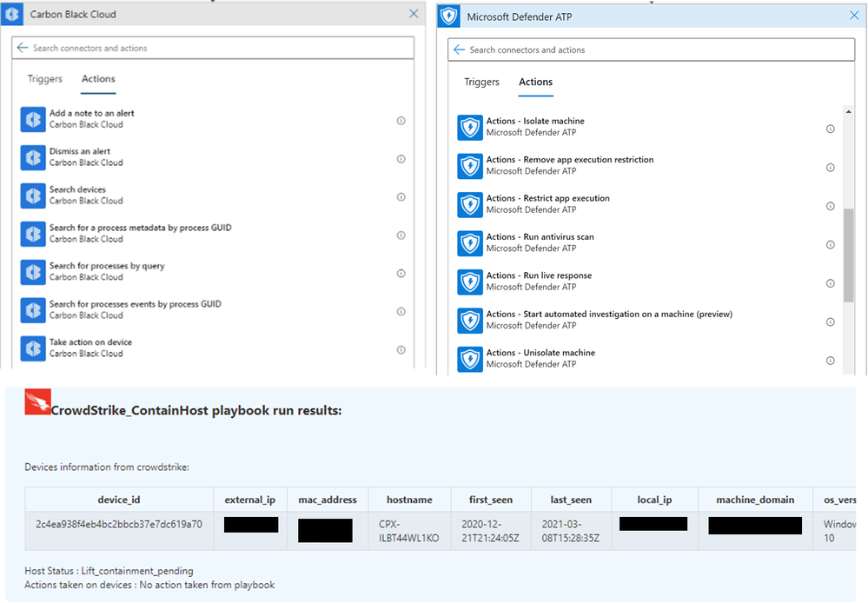The image size is (868, 603).
Task: Open info for 'Take action on device'
Action: tap(401, 350)
